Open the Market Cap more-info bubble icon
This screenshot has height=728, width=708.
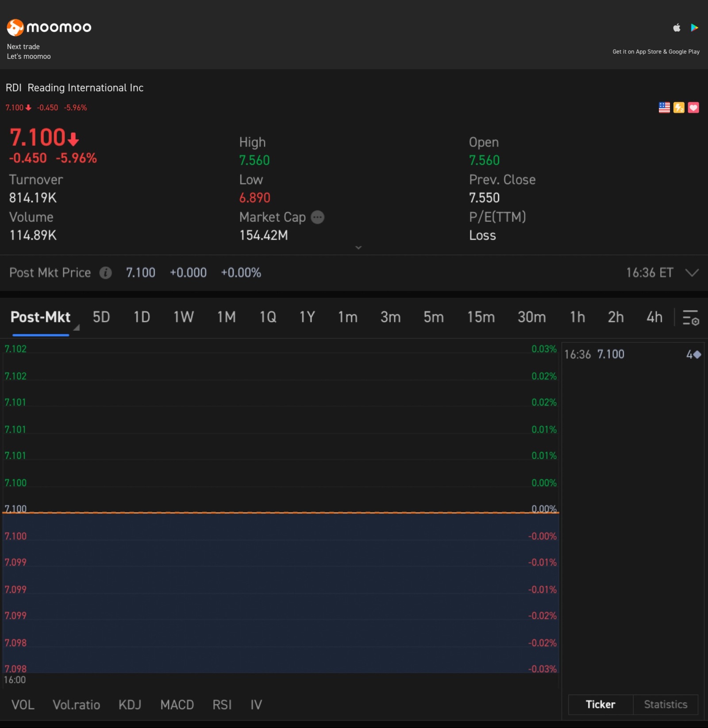(318, 217)
